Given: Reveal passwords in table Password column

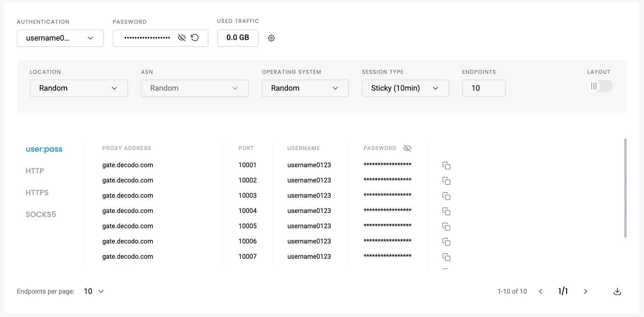Looking at the screenshot, I should point(407,148).
